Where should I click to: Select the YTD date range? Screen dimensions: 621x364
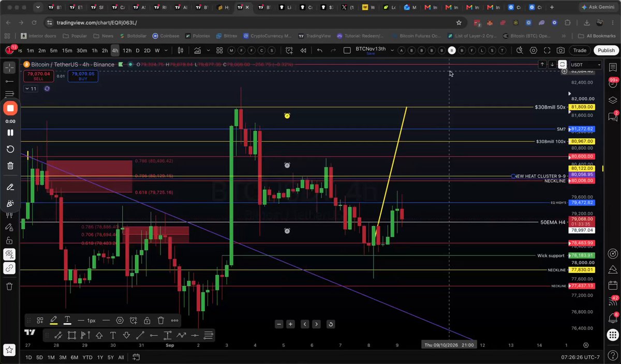87,357
